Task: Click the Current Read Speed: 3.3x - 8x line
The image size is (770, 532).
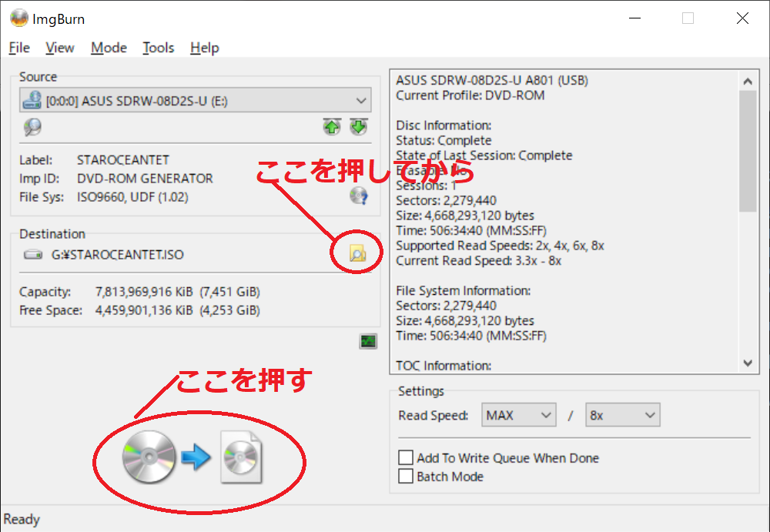Action: [478, 260]
